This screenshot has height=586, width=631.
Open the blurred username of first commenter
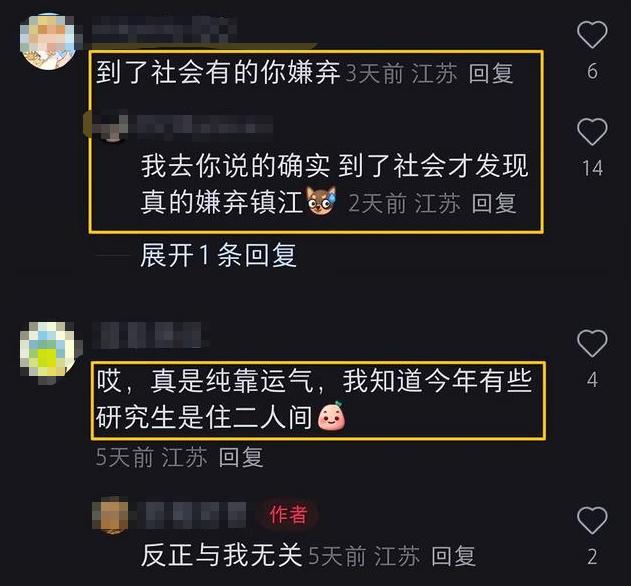(164, 30)
